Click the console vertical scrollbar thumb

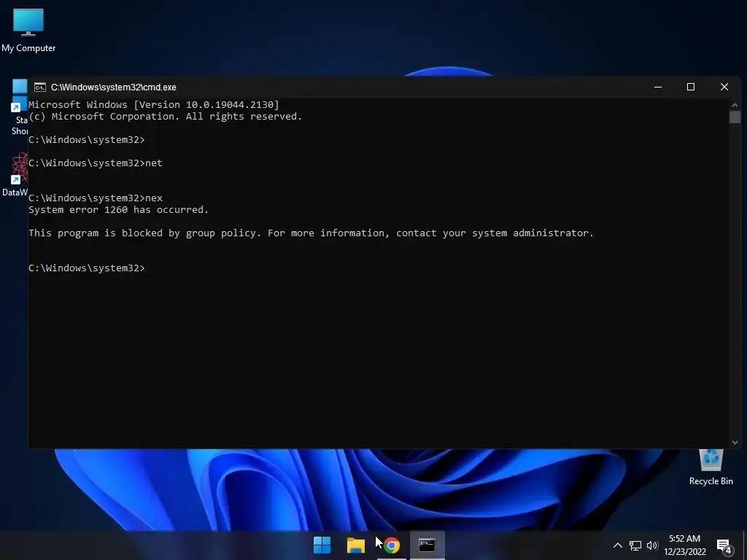pyautogui.click(x=735, y=117)
